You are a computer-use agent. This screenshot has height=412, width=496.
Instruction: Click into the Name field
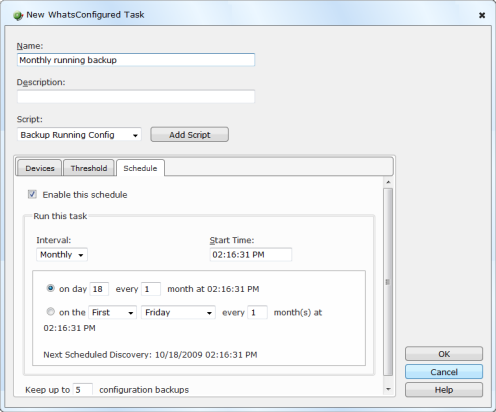[x=136, y=60]
